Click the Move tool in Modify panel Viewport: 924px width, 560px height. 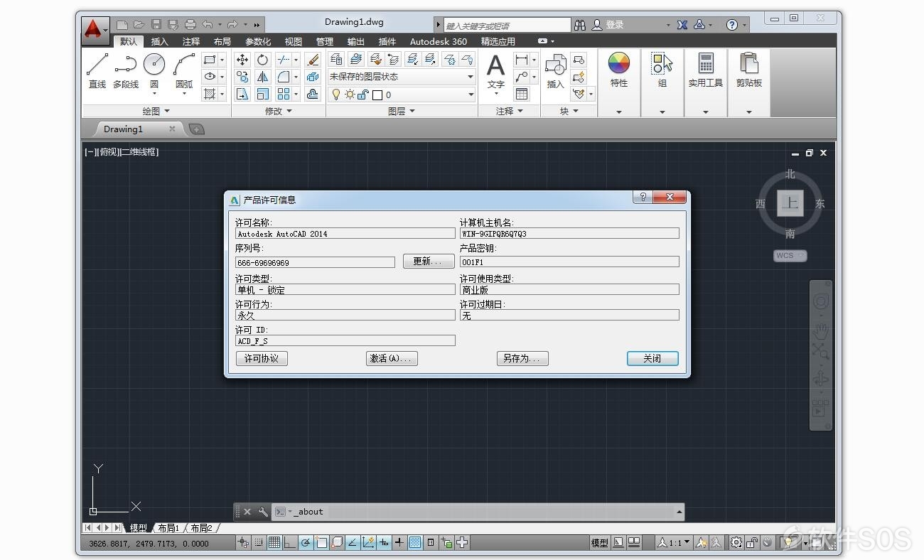(x=242, y=60)
